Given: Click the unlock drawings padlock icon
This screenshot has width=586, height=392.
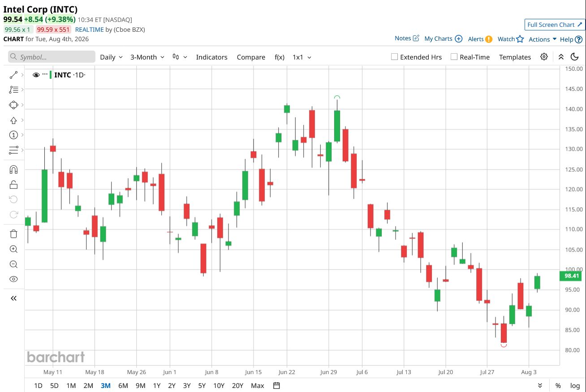Looking at the screenshot, I should (x=13, y=185).
